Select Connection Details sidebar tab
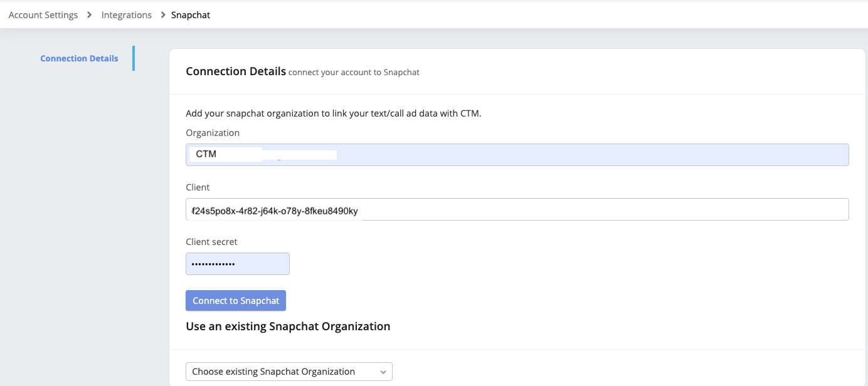Screen dimensions: 868x386 click(79, 58)
